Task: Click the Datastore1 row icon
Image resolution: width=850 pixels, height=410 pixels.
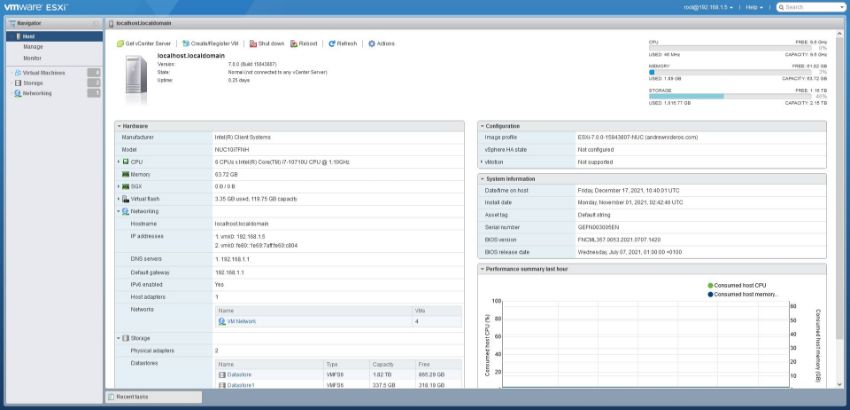Action: click(x=222, y=385)
